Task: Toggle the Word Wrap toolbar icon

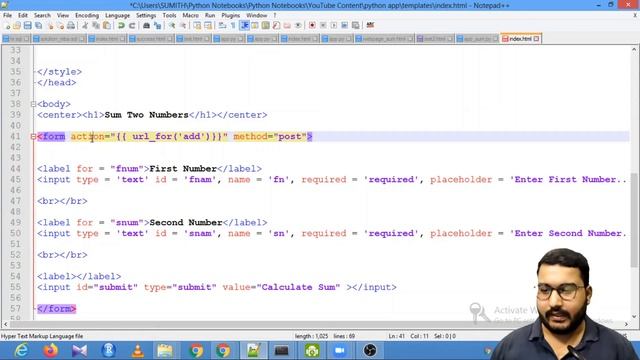Action: point(222,25)
